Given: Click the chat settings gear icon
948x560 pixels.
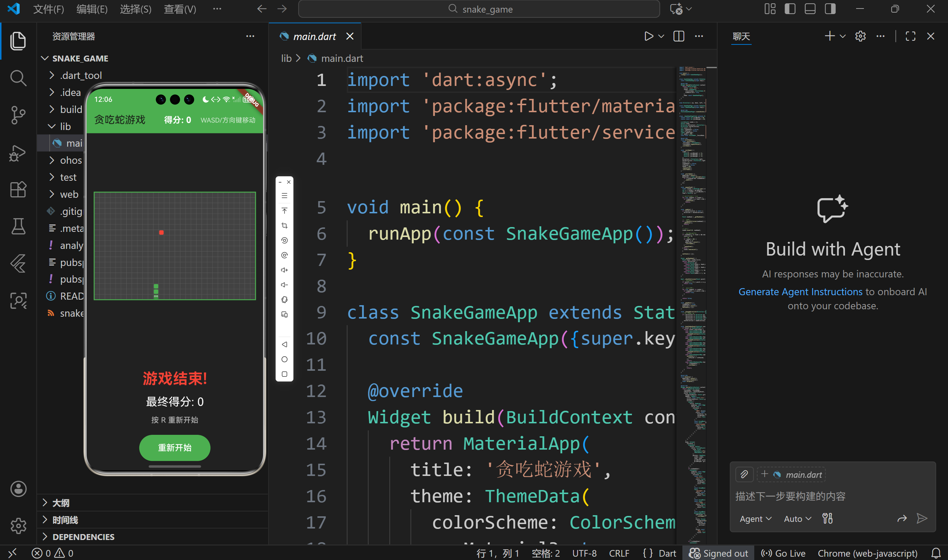Looking at the screenshot, I should pyautogui.click(x=860, y=36).
